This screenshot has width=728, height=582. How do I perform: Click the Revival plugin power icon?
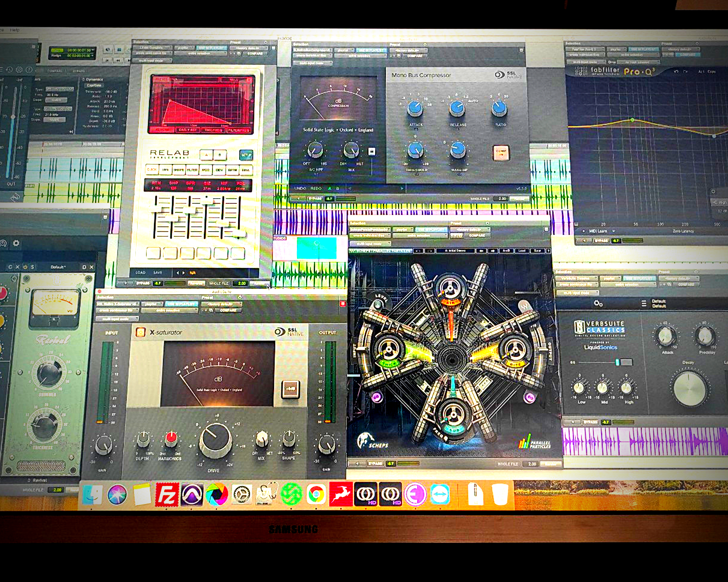[x=25, y=267]
